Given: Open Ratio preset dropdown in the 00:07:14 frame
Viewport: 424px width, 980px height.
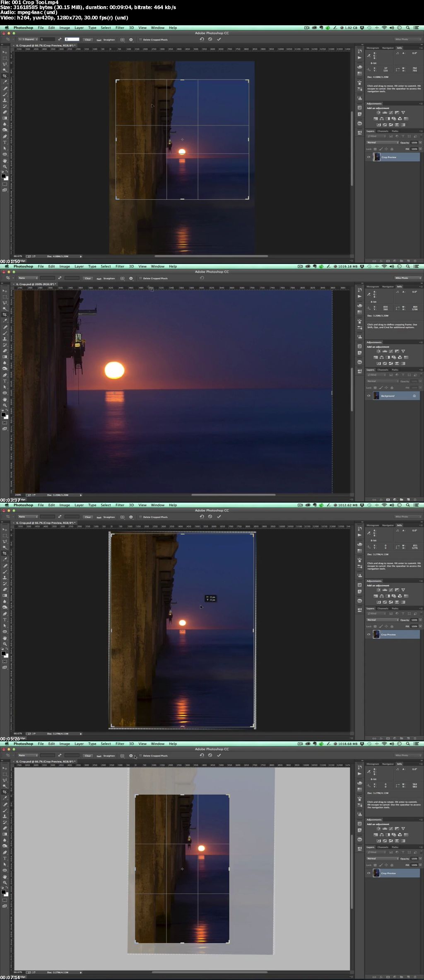Looking at the screenshot, I should pyautogui.click(x=28, y=755).
